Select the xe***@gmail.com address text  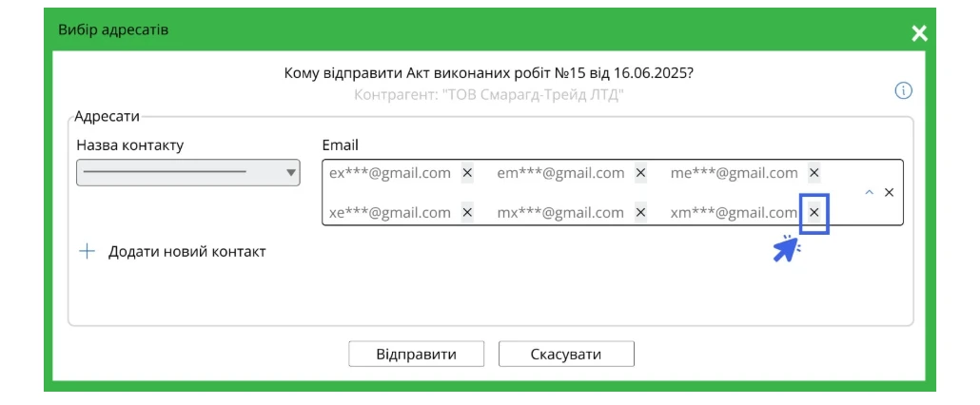pos(390,213)
